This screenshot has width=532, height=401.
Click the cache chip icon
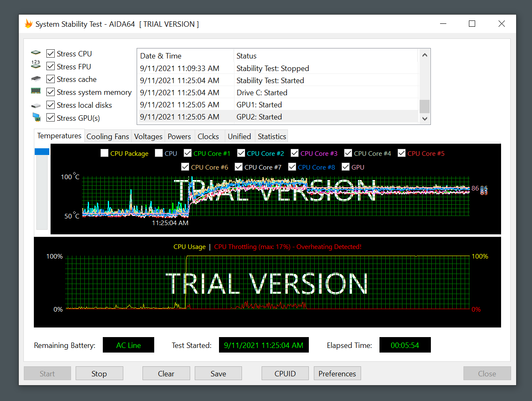tap(36, 79)
